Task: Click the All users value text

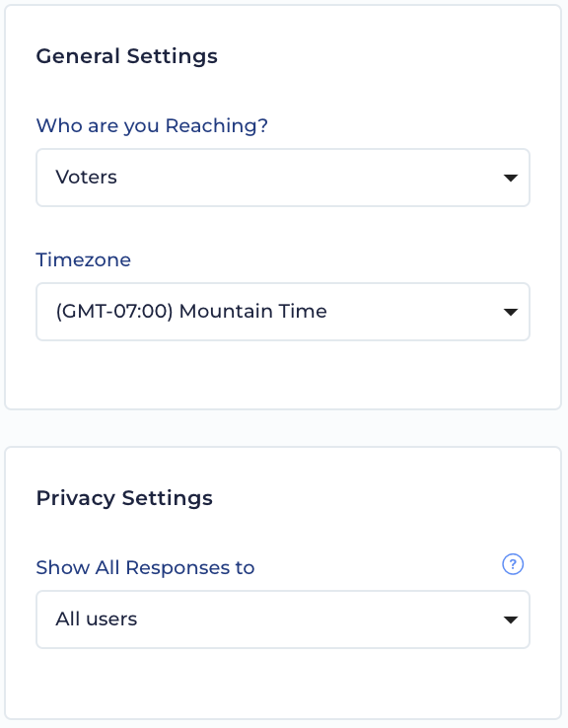Action: tap(97, 619)
